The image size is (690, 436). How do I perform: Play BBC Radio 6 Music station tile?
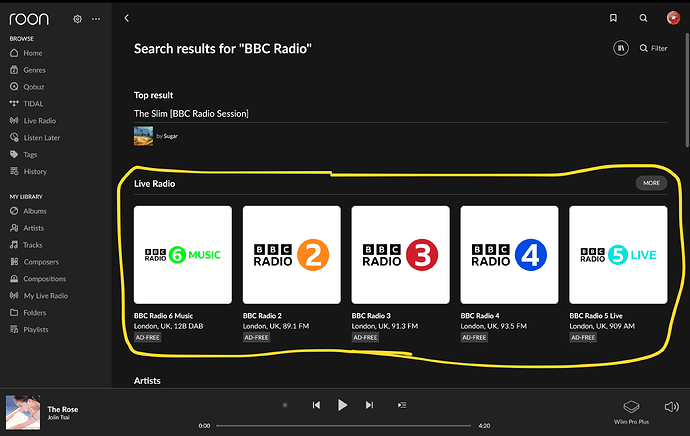(183, 255)
